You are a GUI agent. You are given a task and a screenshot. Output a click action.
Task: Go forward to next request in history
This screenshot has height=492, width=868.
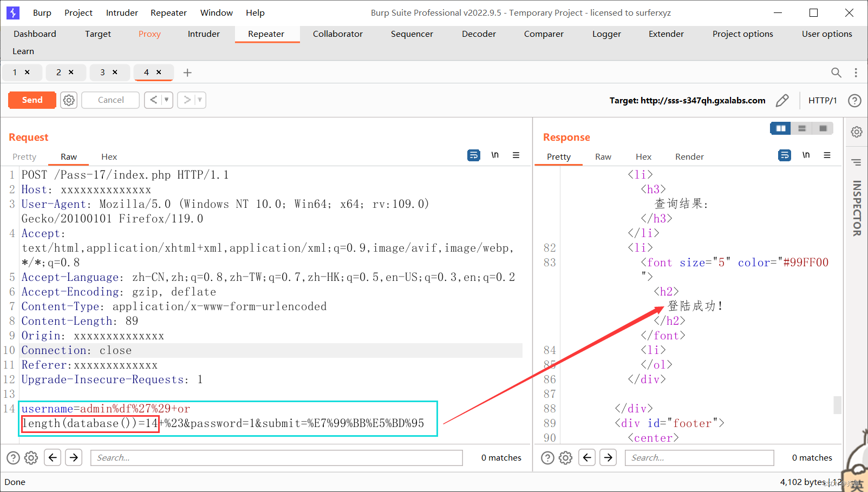187,100
